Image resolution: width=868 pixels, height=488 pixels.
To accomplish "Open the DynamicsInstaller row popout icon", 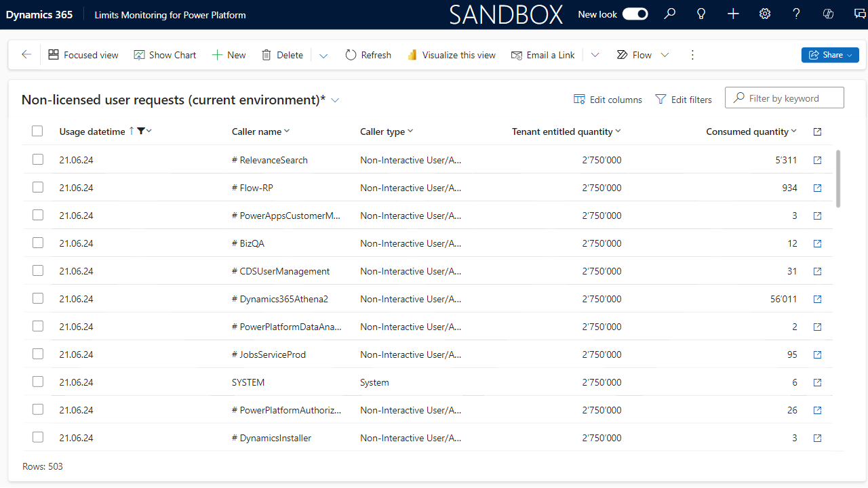I will pos(817,438).
